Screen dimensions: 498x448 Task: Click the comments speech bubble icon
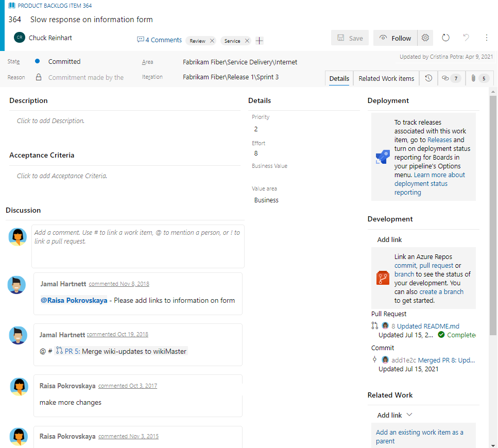(140, 40)
